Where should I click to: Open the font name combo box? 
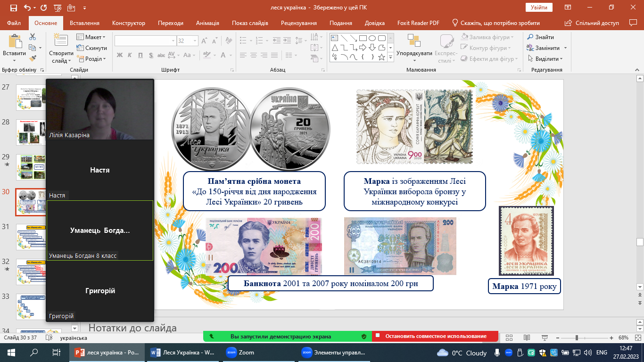(x=145, y=41)
